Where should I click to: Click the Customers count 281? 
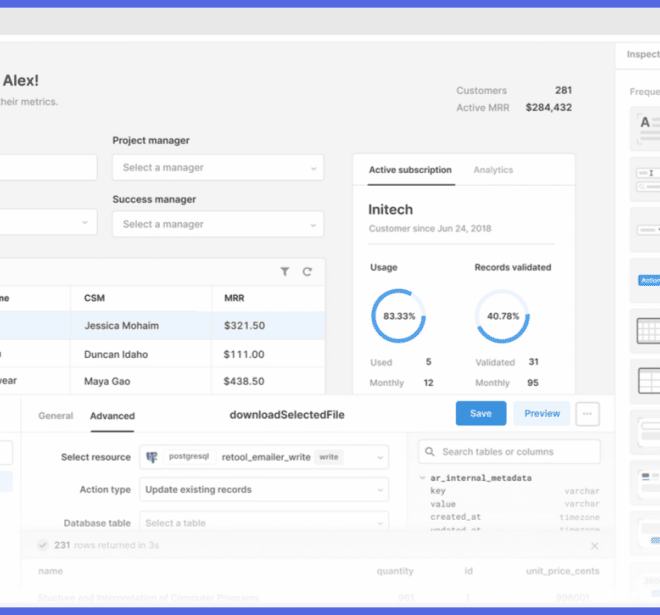click(563, 90)
